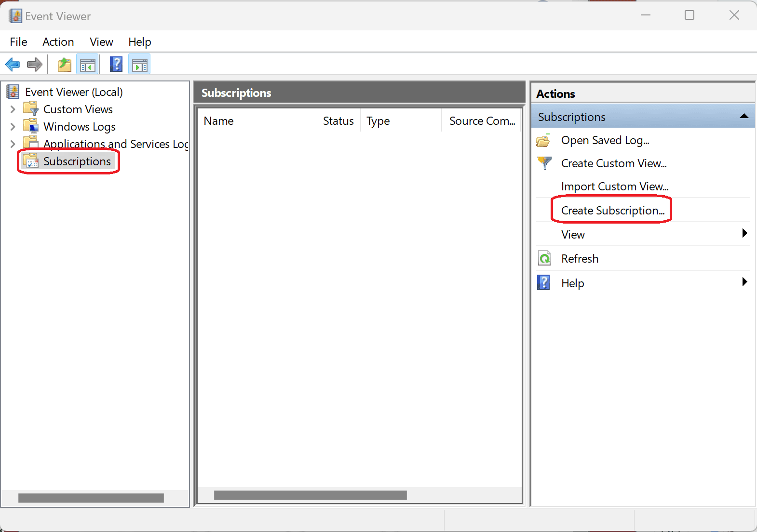Sort by the Status column header

coord(338,121)
